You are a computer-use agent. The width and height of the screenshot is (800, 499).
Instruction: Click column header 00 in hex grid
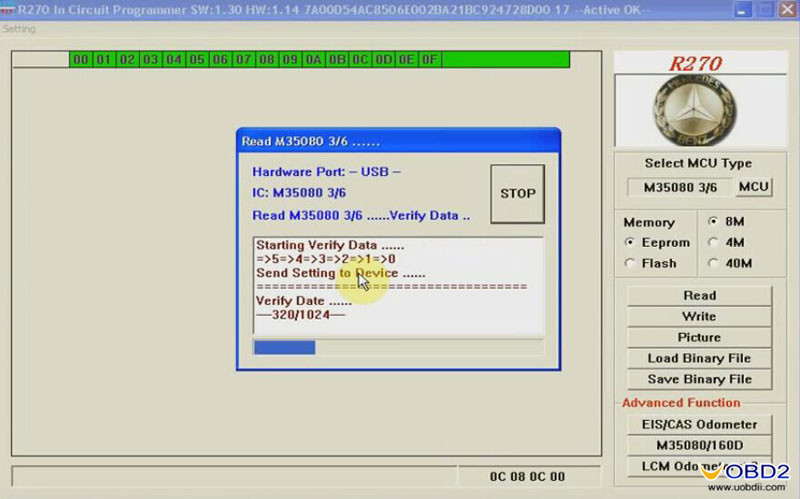point(81,60)
